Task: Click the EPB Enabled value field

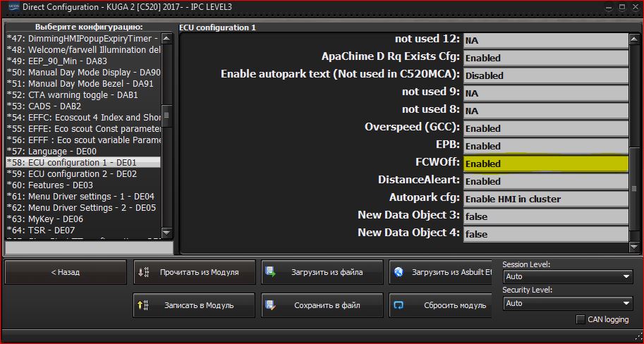Action: (x=545, y=146)
